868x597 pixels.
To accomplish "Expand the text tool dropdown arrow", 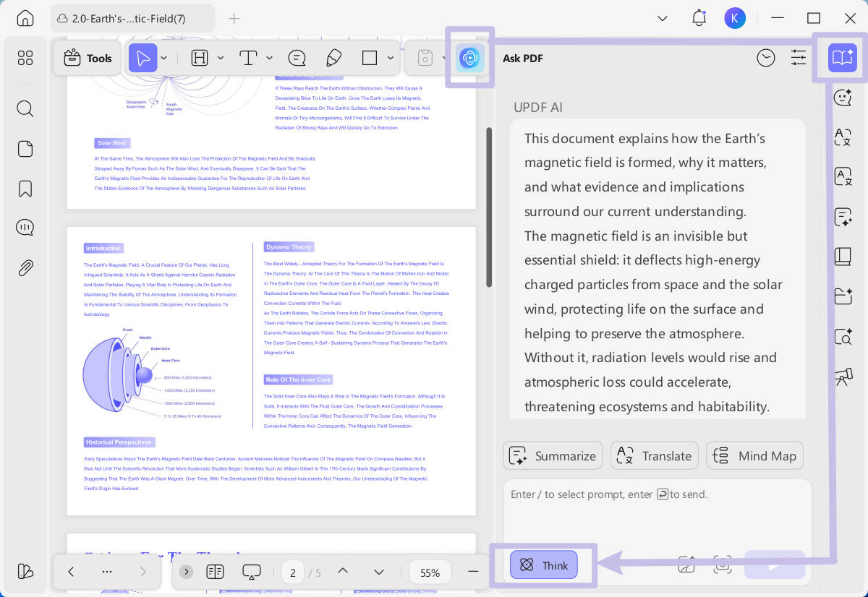I will coord(269,58).
